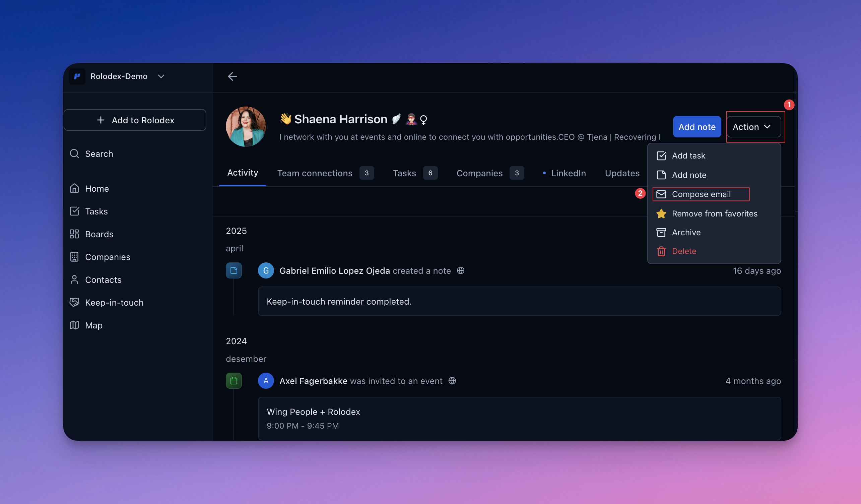Click the back arrow icon
The image size is (861, 504).
point(232,76)
